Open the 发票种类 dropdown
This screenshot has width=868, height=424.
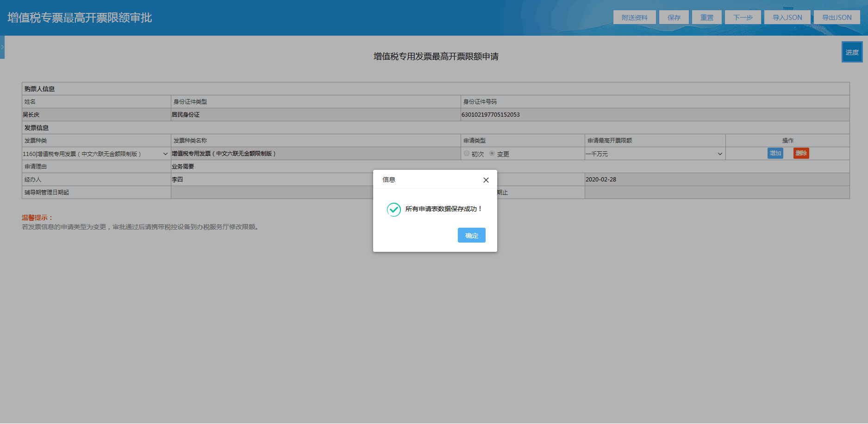click(x=96, y=154)
